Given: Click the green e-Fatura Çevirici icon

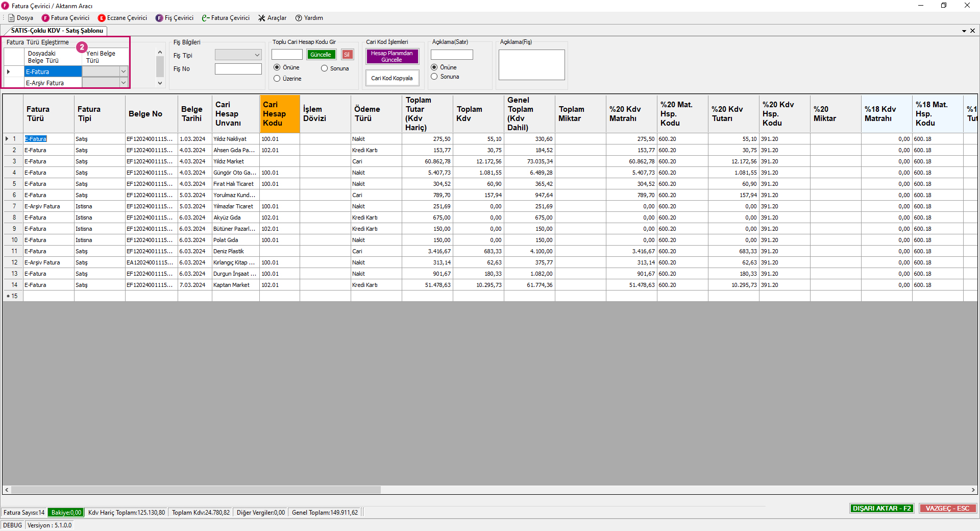Looking at the screenshot, I should 205,18.
